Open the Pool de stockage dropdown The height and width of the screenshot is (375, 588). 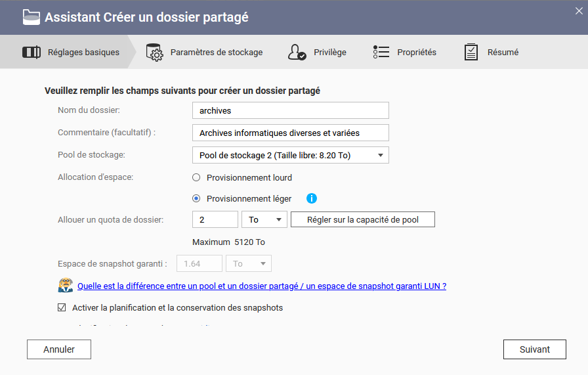290,155
